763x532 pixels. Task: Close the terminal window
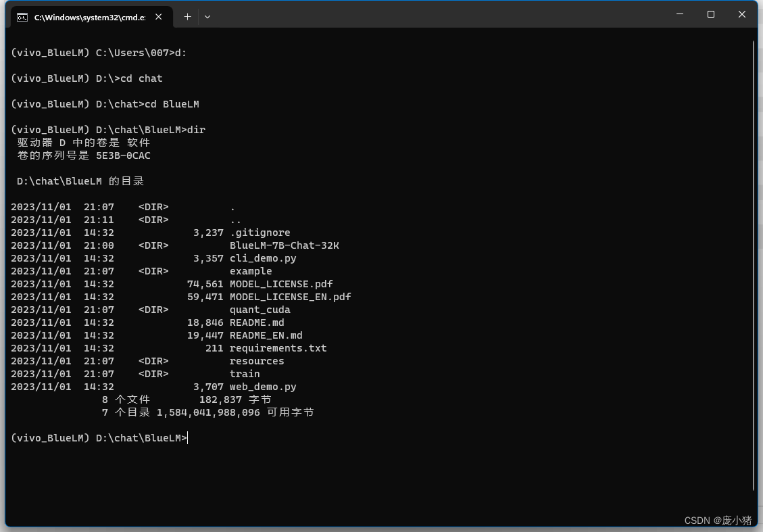pyautogui.click(x=742, y=14)
